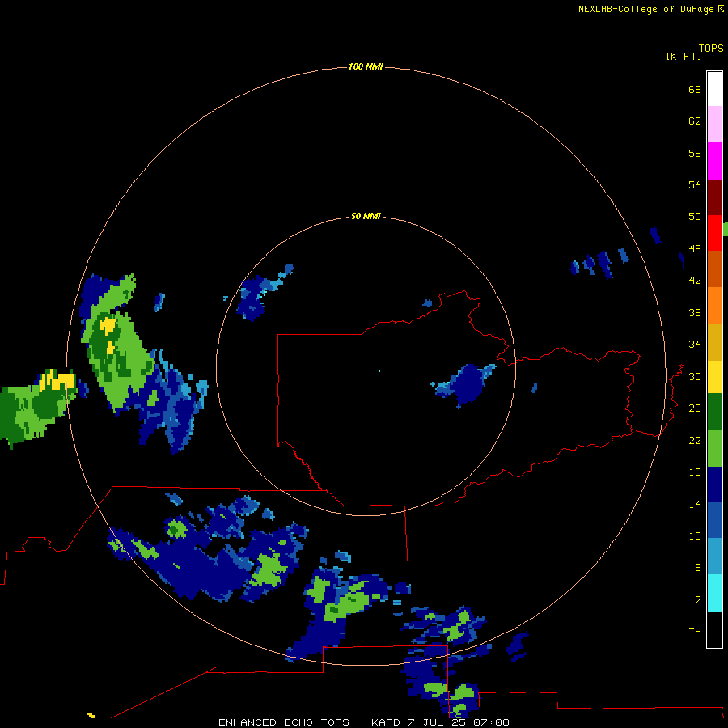Click the [K FT] units label
Image resolution: width=728 pixels, height=728 pixels.
tap(684, 56)
